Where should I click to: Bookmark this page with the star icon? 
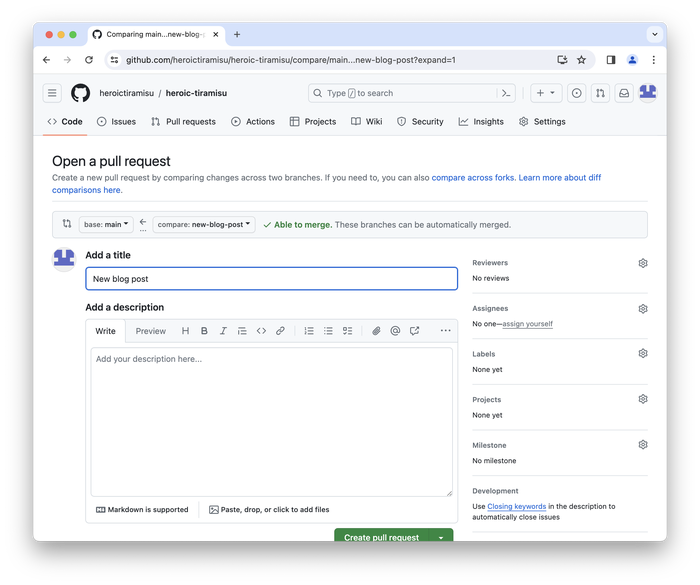(x=581, y=60)
